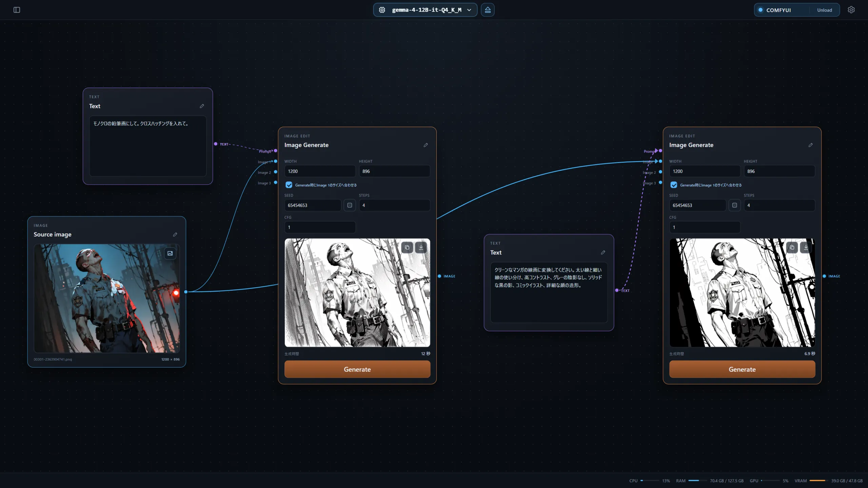
Task: Click the 00301-2363904741.png filename text
Action: pyautogui.click(x=53, y=359)
